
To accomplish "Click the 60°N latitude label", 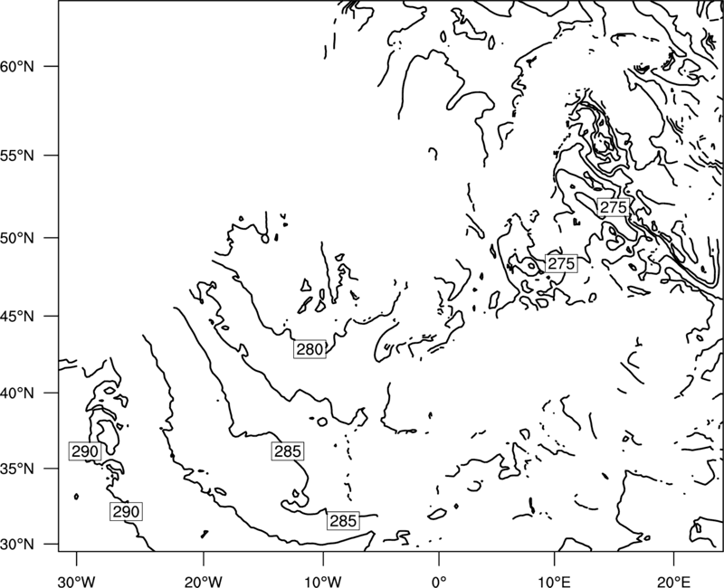I will (x=16, y=66).
